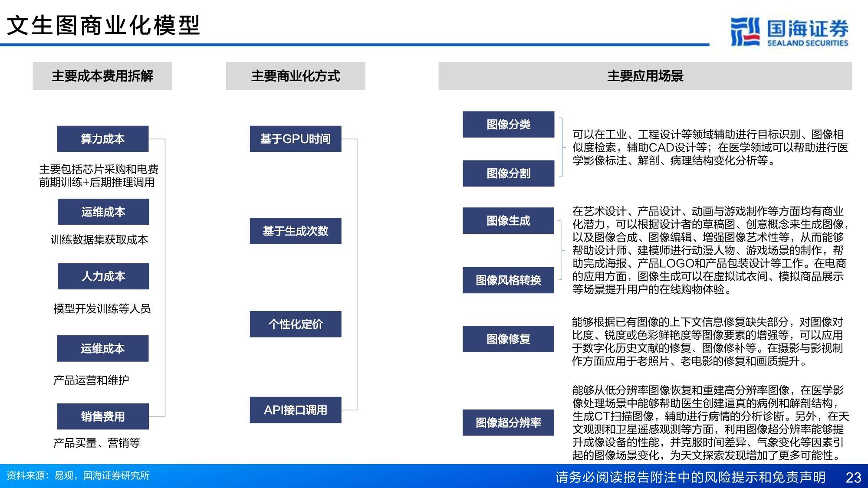Click the 运维成本 box above 训练数据集获取成本
Image resolution: width=868 pixels, height=488 pixels.
(x=103, y=212)
